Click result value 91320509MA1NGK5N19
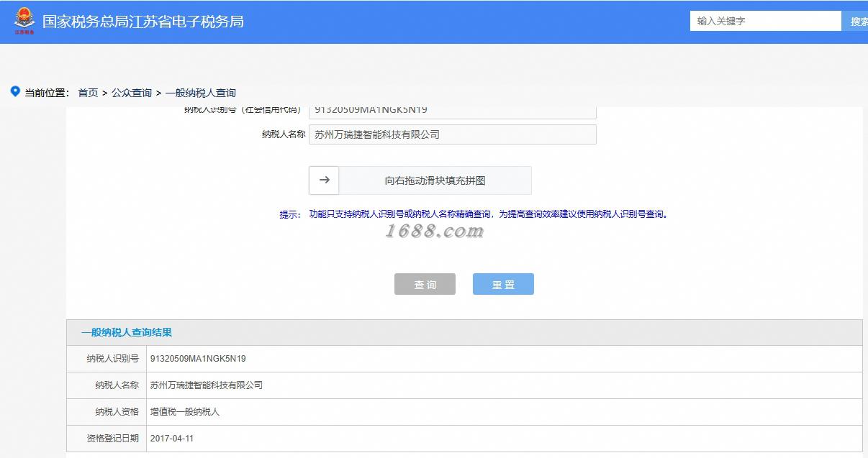The width and height of the screenshot is (868, 458). pos(198,358)
